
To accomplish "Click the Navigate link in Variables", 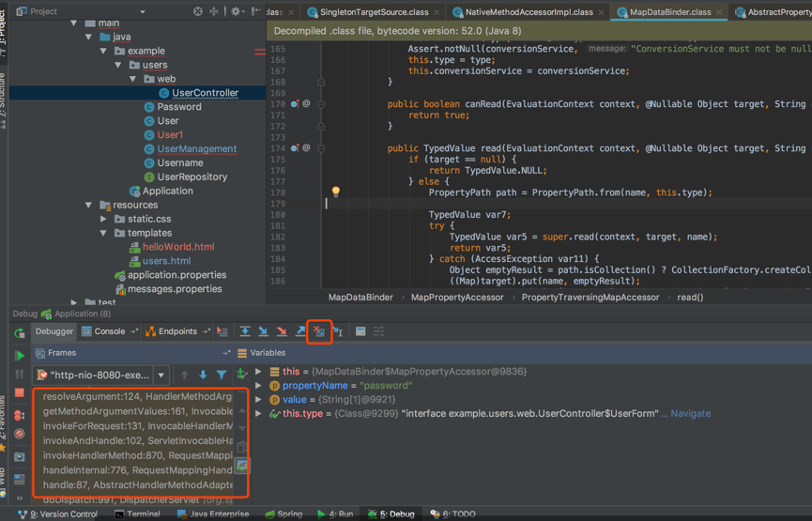I will pyautogui.click(x=690, y=413).
